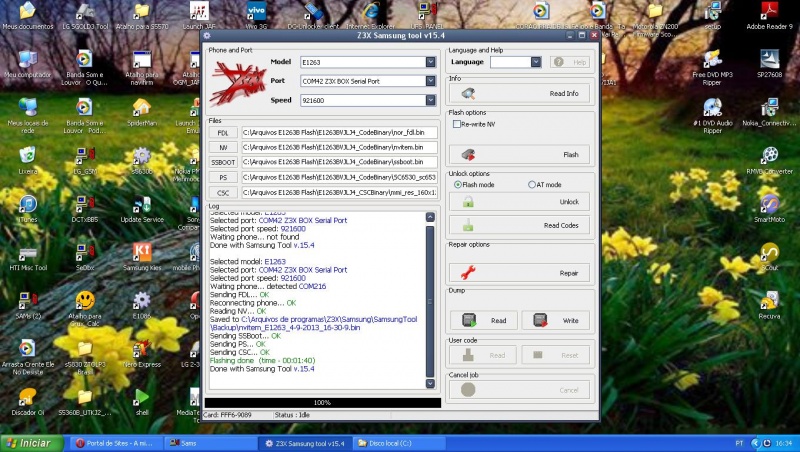The height and width of the screenshot is (452, 800).
Task: Click the Z3X title bar gear icon
Action: [x=207, y=36]
